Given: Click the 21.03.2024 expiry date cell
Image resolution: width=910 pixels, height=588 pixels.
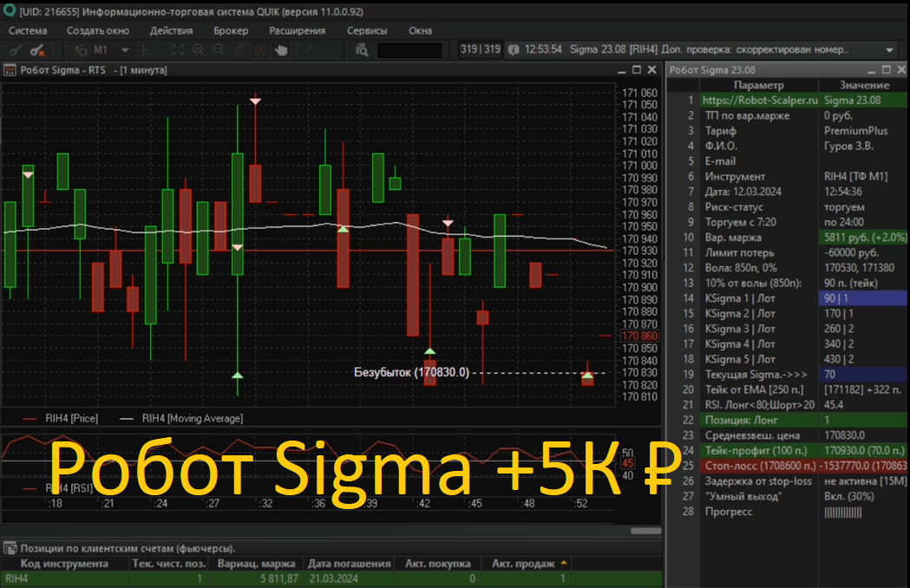Looking at the screenshot, I should pos(350,578).
